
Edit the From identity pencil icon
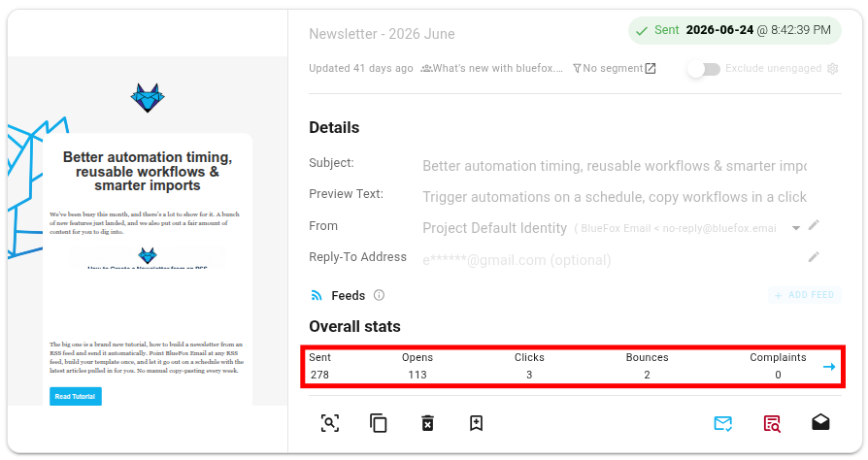coord(814,225)
